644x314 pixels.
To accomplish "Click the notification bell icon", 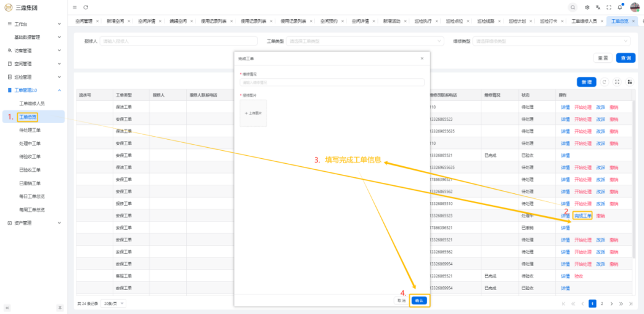I will (x=620, y=7).
